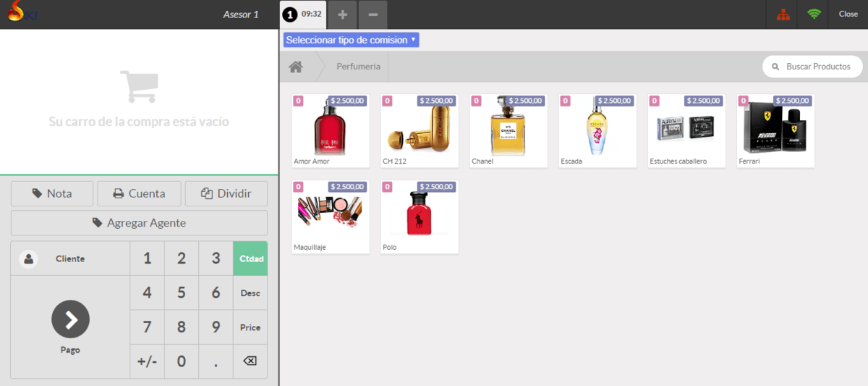Tap the number 2 key
Viewport: 868px width, 386px height.
tap(182, 259)
